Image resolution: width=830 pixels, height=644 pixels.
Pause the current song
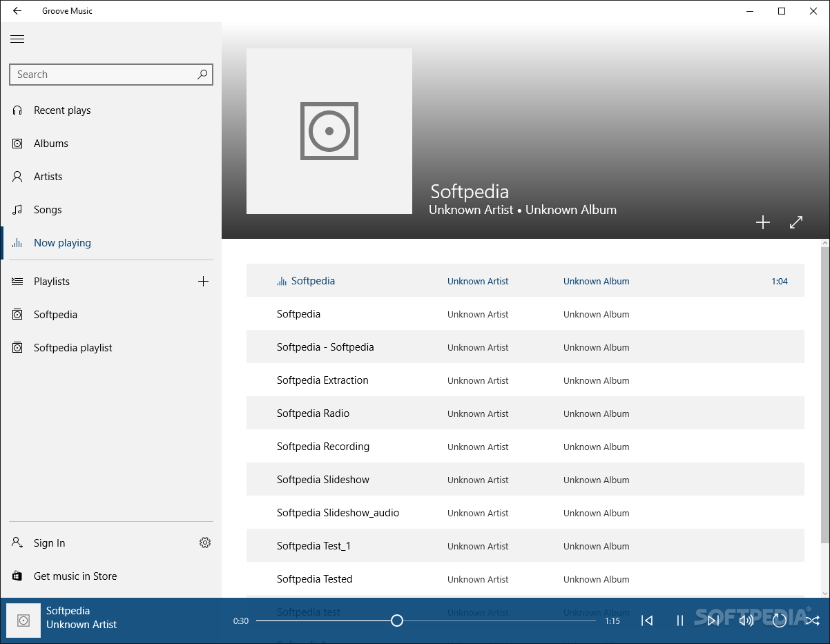tap(680, 621)
